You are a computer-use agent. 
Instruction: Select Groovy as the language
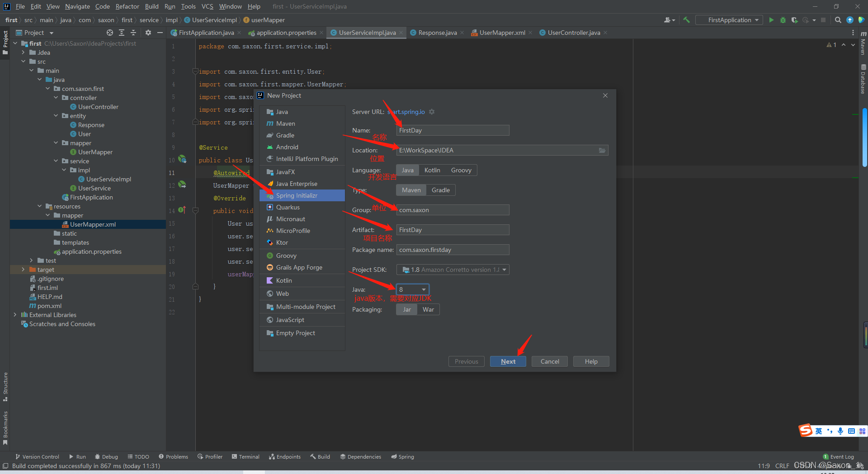(461, 170)
